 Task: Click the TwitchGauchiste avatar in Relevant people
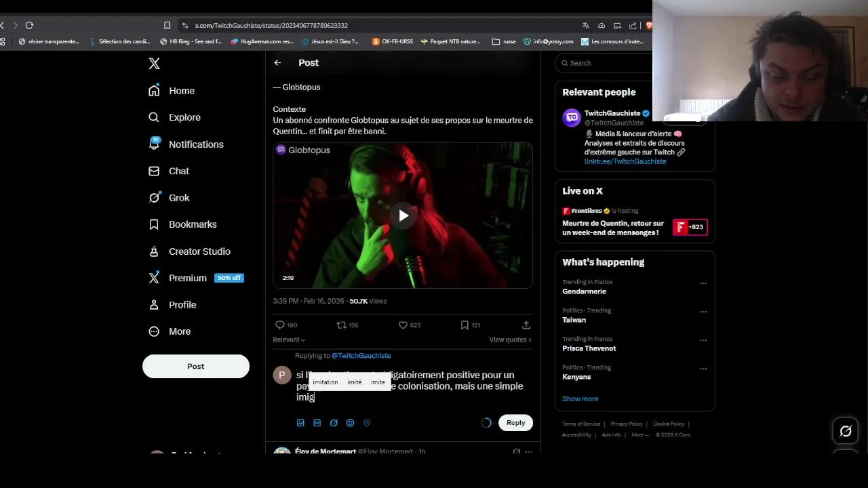click(572, 118)
